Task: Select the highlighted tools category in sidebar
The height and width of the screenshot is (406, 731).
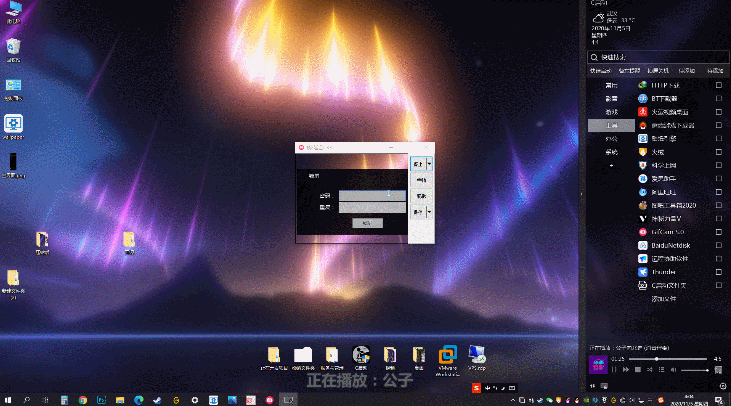Action: [610, 126]
